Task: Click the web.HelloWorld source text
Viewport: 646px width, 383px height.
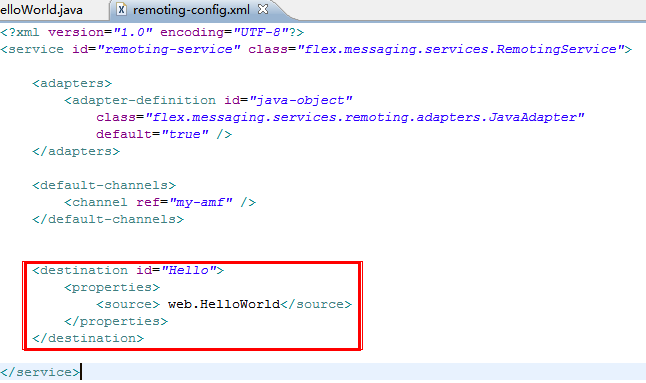Action: coord(224,304)
